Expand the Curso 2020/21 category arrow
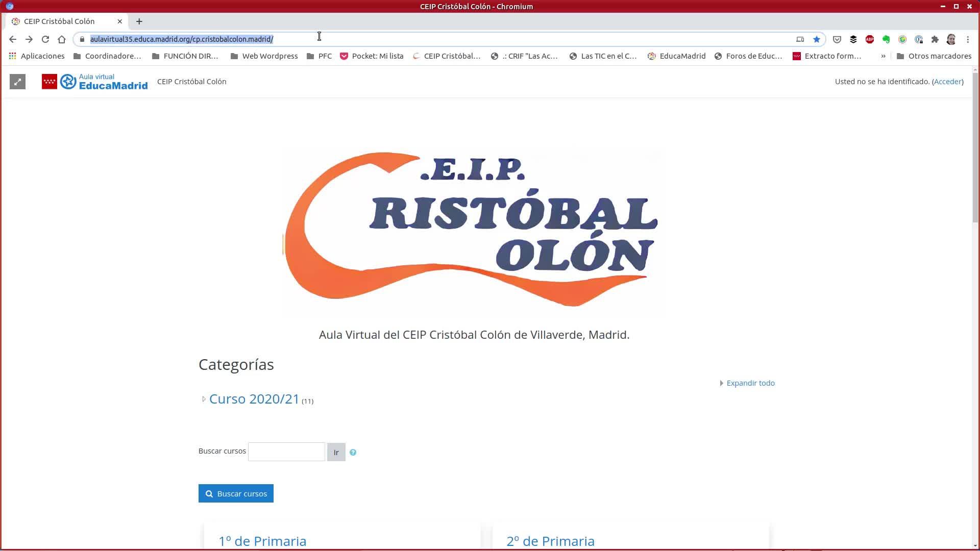The width and height of the screenshot is (980, 551). (204, 399)
